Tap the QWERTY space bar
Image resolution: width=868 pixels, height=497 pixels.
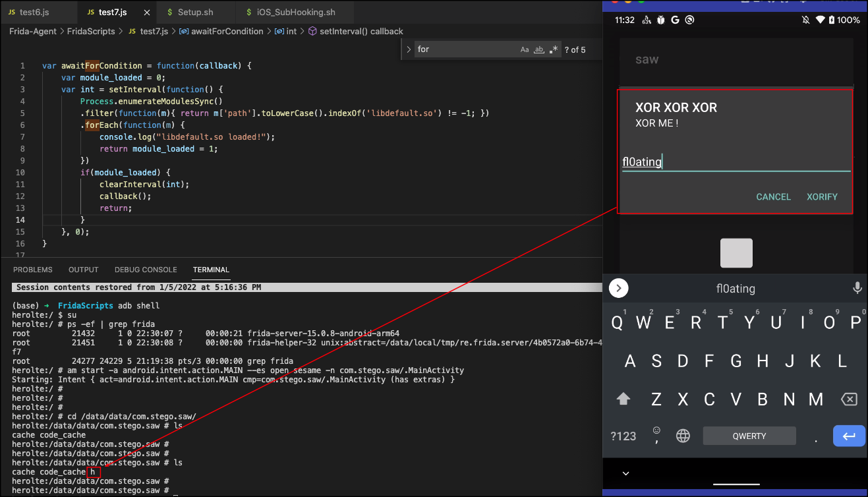click(x=749, y=436)
